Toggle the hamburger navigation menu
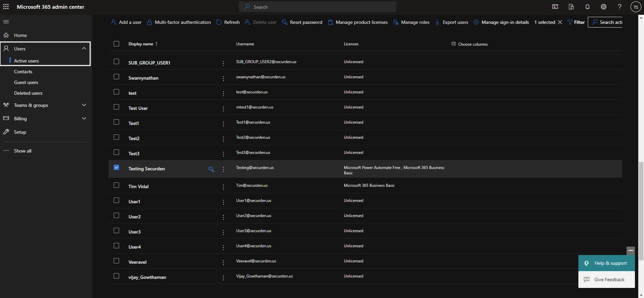Screen dimensions: 644x298 6,22
